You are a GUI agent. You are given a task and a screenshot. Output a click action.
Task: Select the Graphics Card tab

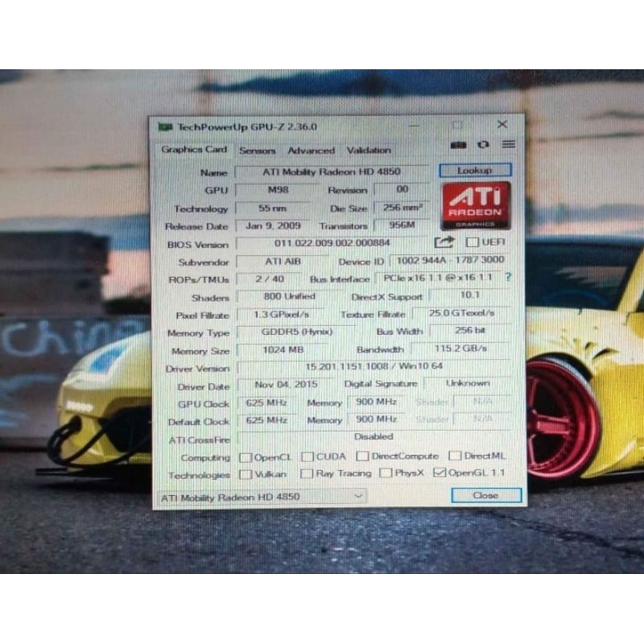(x=194, y=150)
